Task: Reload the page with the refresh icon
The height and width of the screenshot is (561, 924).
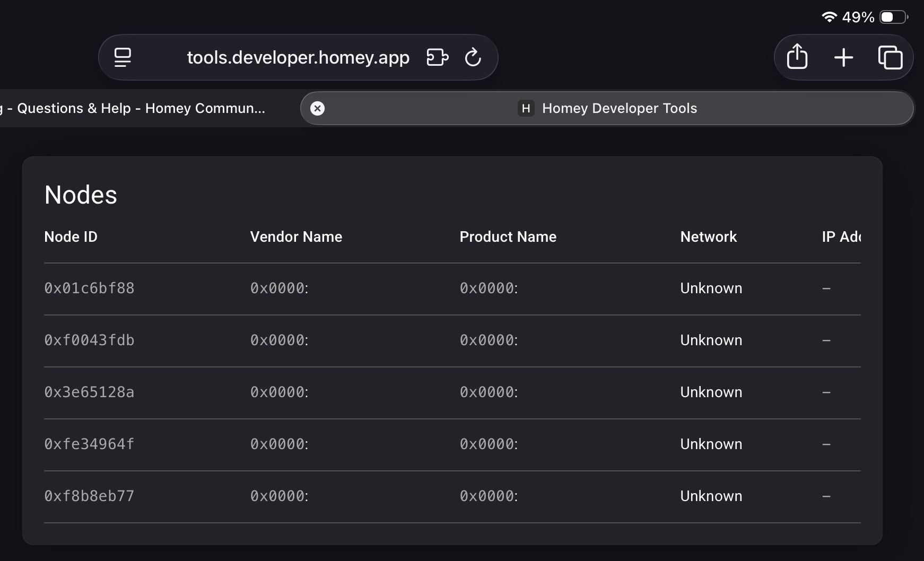Action: tap(473, 57)
